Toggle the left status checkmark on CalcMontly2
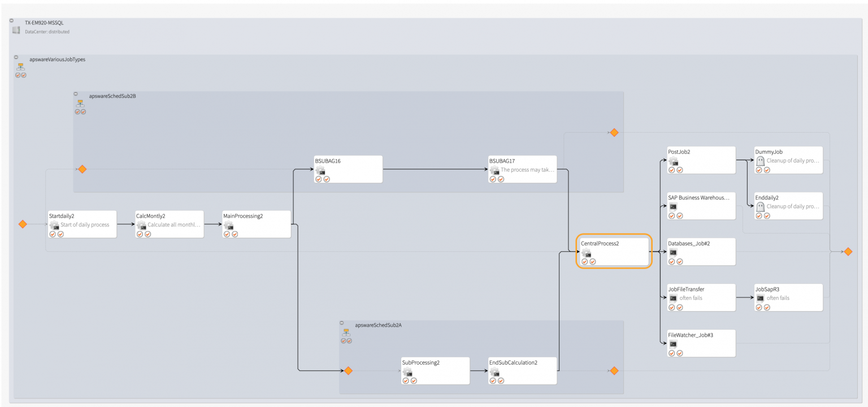 (x=140, y=234)
